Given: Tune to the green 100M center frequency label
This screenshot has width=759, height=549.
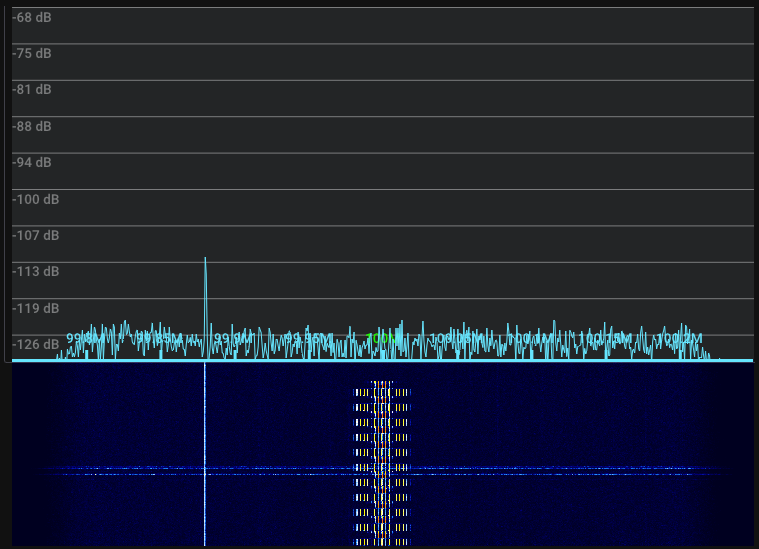Looking at the screenshot, I should (x=381, y=338).
